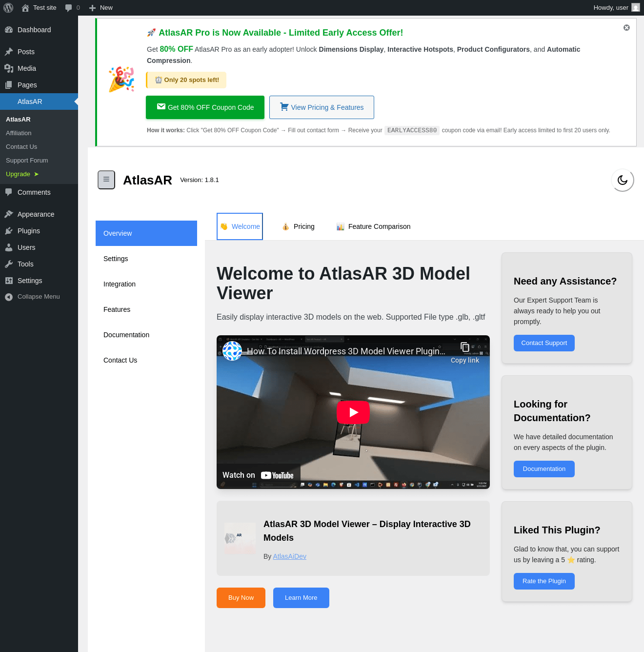The width and height of the screenshot is (644, 652).
Task: Open the user avatar icon
Action: coord(635,8)
